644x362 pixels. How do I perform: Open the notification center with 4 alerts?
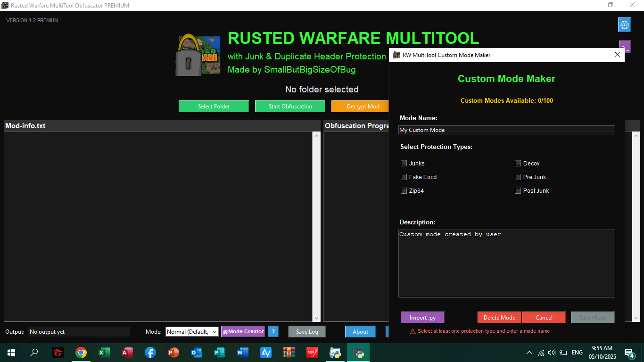coord(629,353)
